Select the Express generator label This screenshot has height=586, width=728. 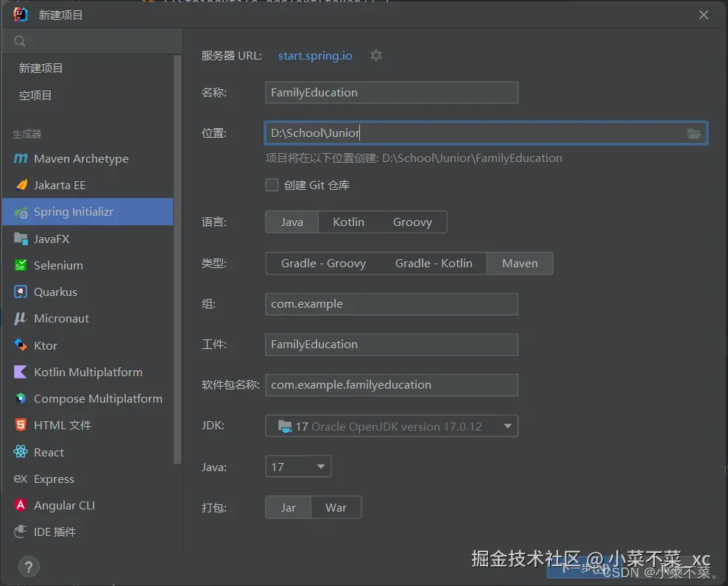click(x=54, y=479)
